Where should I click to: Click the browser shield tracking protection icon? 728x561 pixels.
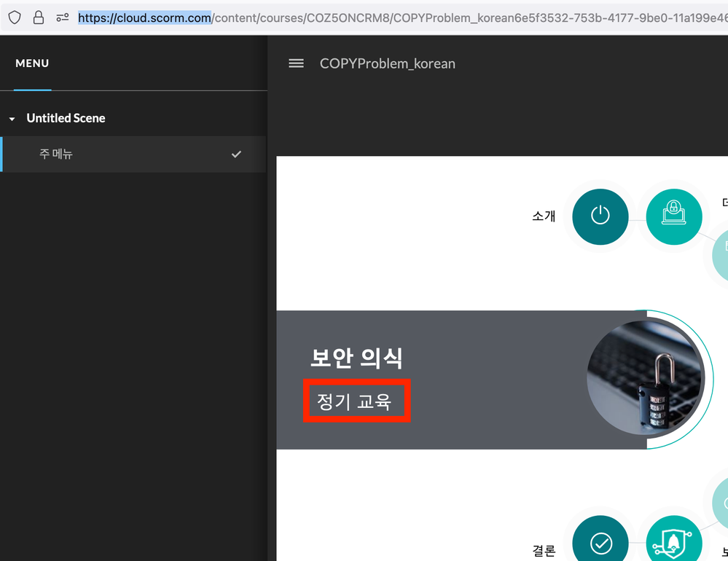(x=15, y=17)
